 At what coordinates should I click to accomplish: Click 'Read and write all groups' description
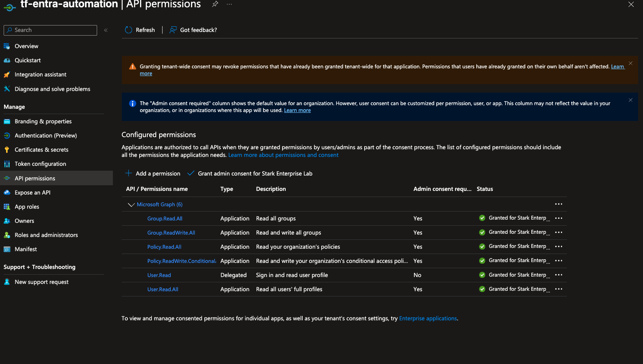coord(289,233)
